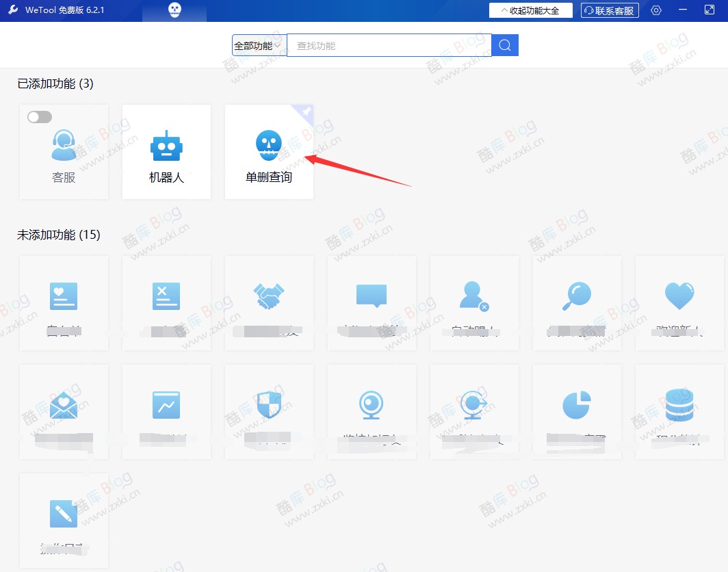Collapse the panel via 收起功能大全
728x572 pixels.
tap(530, 10)
